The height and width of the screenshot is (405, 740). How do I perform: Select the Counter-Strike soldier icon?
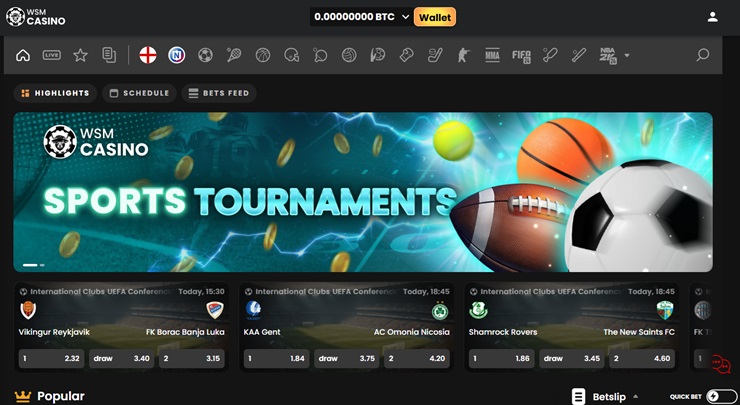(x=463, y=55)
